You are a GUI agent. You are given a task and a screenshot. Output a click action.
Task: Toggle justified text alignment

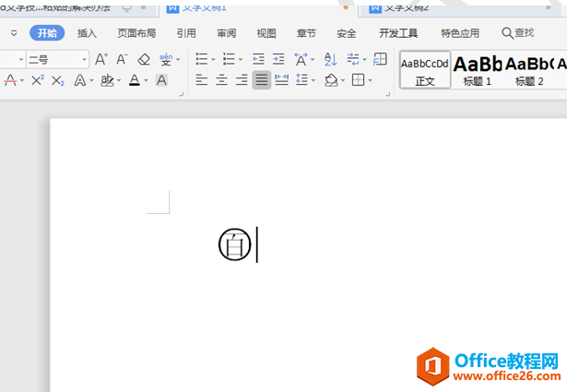click(x=262, y=80)
